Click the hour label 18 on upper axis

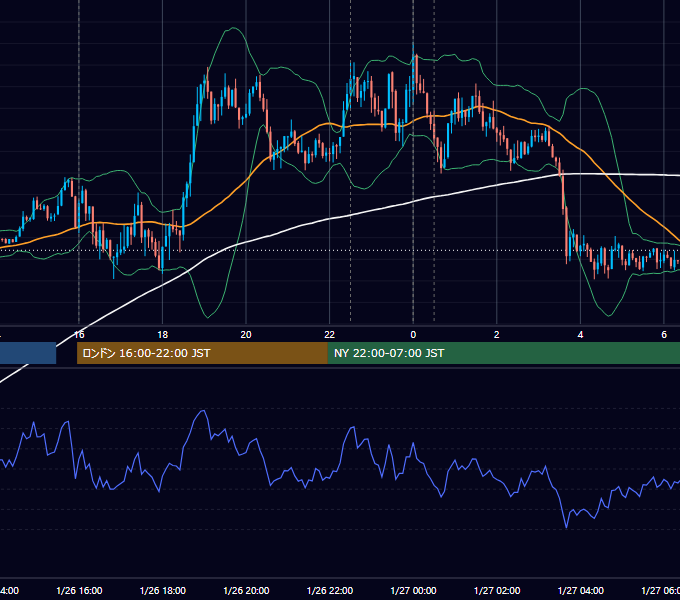point(162,335)
